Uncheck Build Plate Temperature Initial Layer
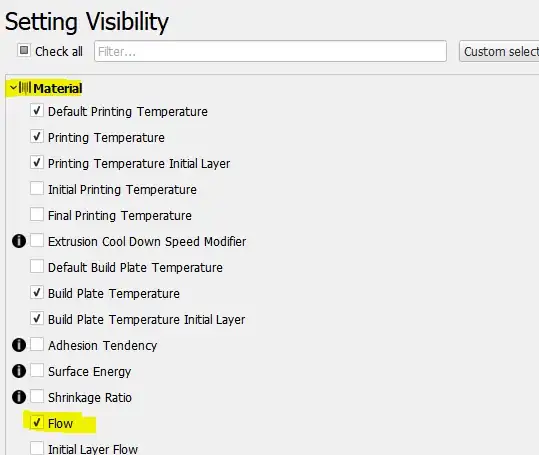Screen dimensions: 539x455 click(x=37, y=319)
